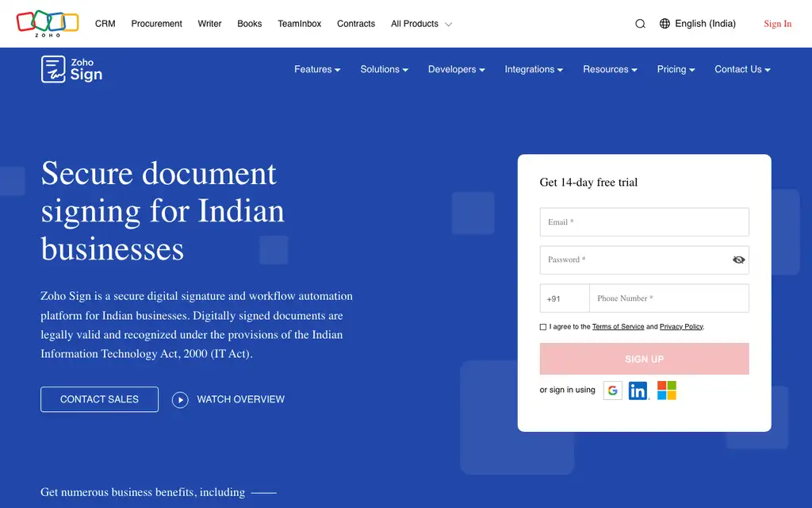Focus the Email input field

pos(644,222)
